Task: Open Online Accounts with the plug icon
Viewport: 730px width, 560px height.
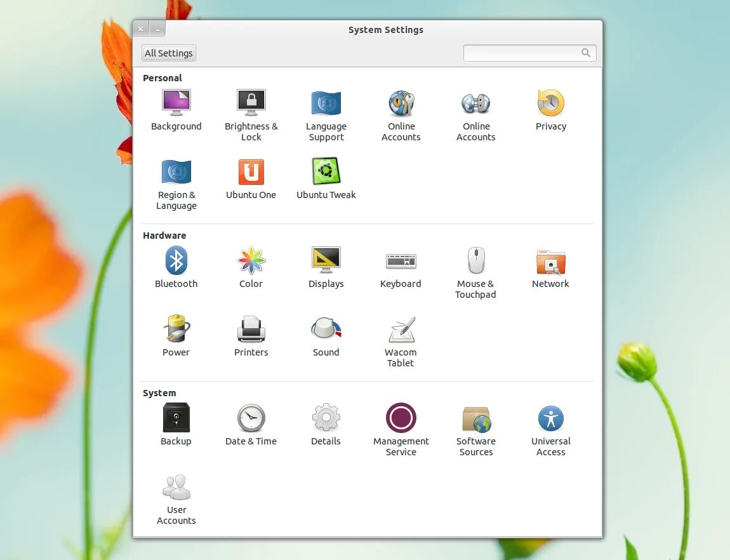Action: point(476,103)
